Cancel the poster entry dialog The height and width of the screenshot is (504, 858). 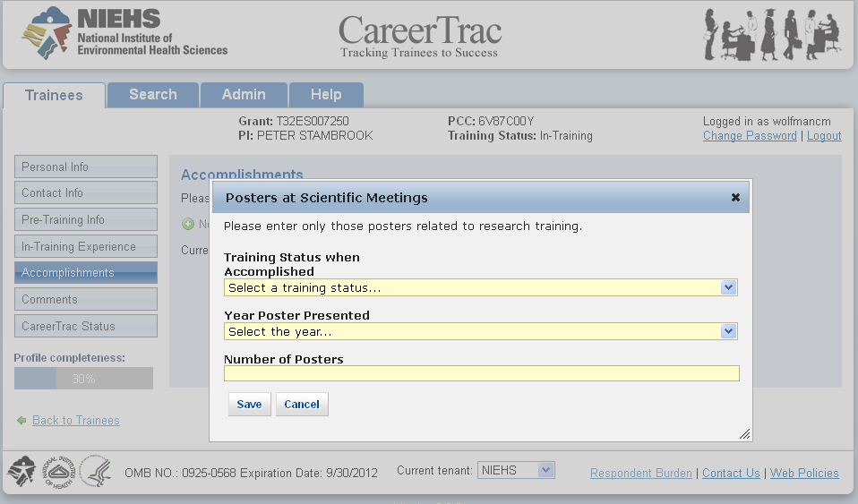[x=302, y=405]
